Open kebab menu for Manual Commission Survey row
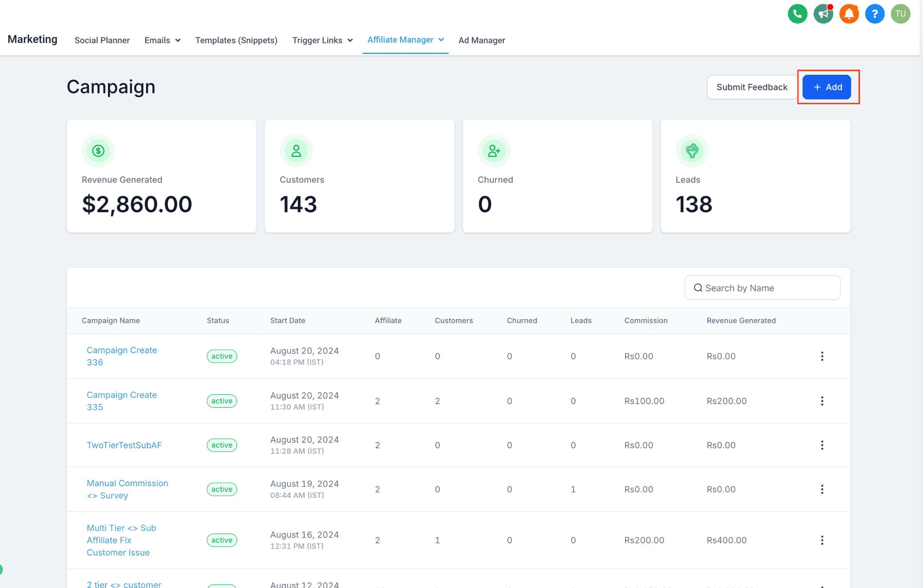Screen dimensions: 923x588 [822, 489]
